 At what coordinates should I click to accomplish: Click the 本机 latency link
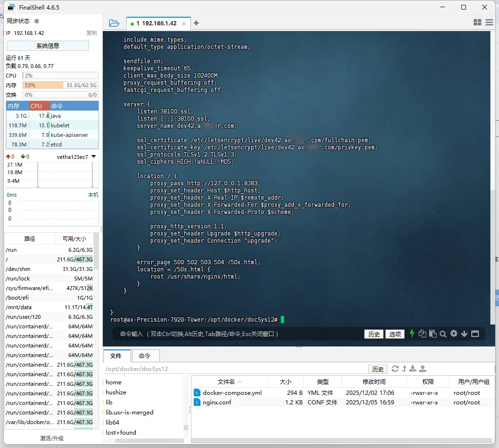[x=93, y=195]
